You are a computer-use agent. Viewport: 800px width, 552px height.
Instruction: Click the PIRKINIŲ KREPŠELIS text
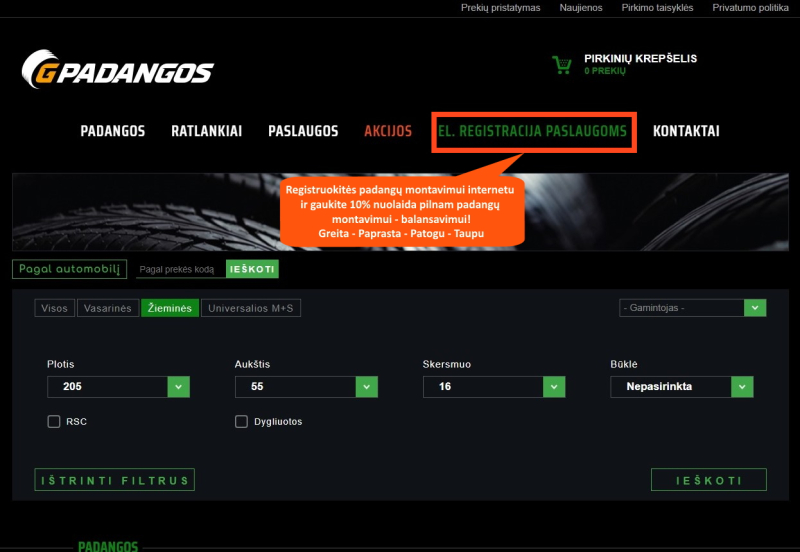coord(640,59)
